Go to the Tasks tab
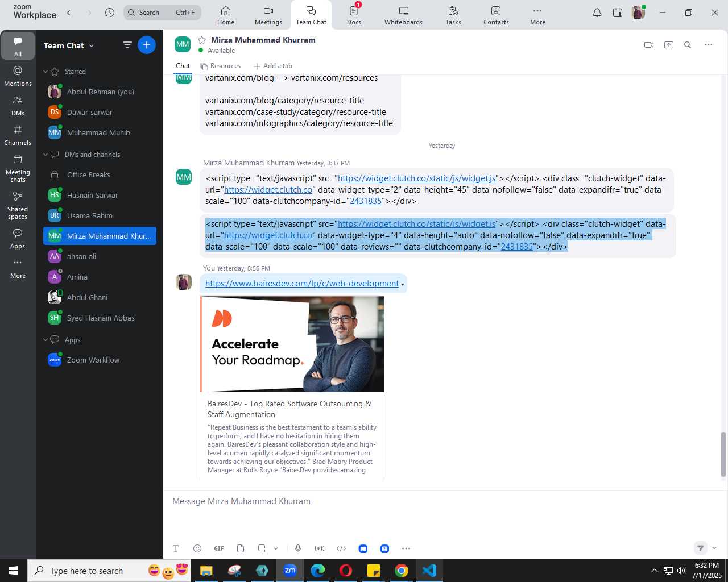The image size is (728, 582). pyautogui.click(x=453, y=15)
